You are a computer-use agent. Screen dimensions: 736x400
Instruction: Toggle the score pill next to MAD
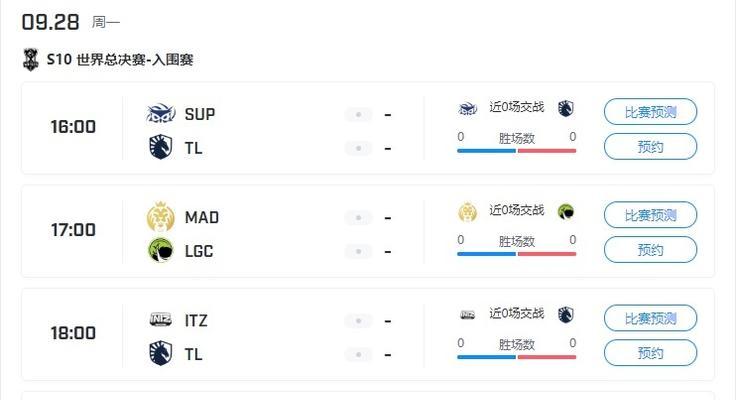click(358, 218)
